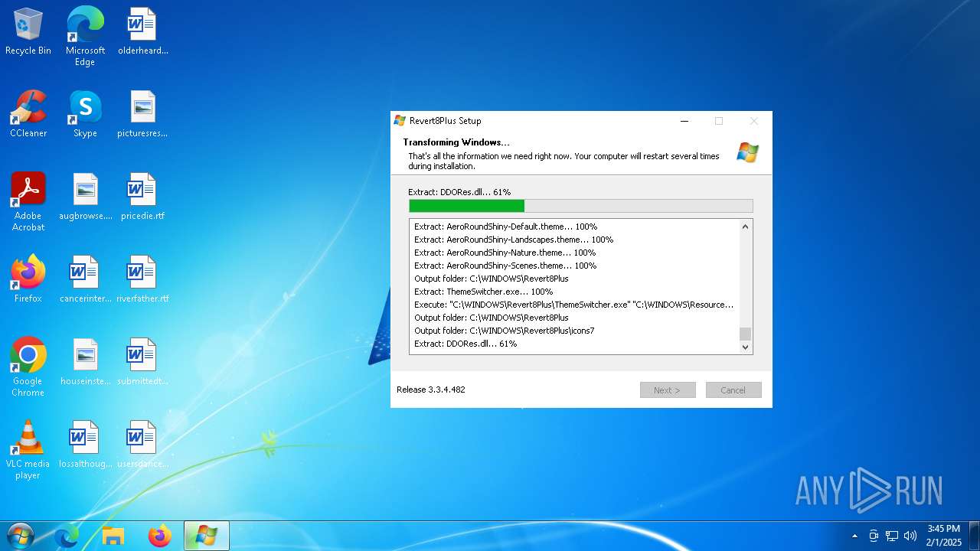Screen dimensions: 980x551
Task: Open the volume speaker icon in the tray
Action: coord(910,536)
